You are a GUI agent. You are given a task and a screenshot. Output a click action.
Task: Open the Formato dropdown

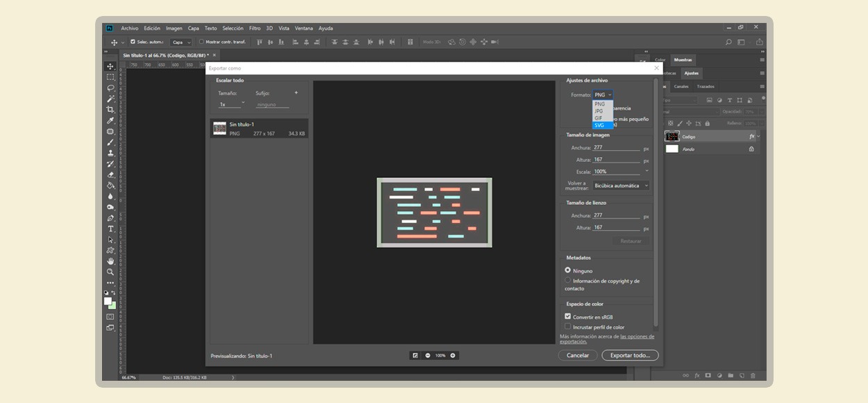click(x=603, y=94)
